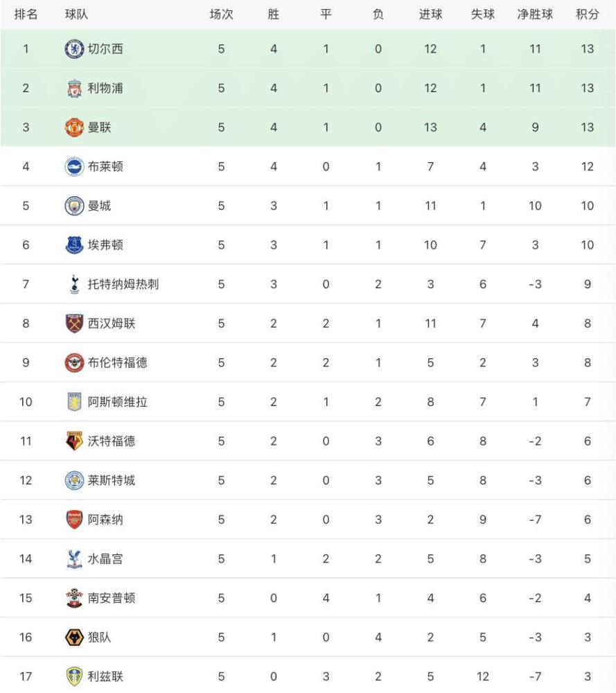
Task: Click the Arsenal club crest icon
Action: (74, 519)
